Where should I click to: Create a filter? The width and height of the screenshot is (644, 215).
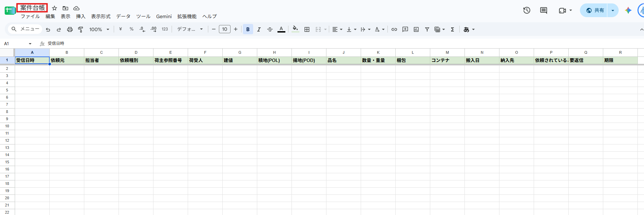(427, 29)
